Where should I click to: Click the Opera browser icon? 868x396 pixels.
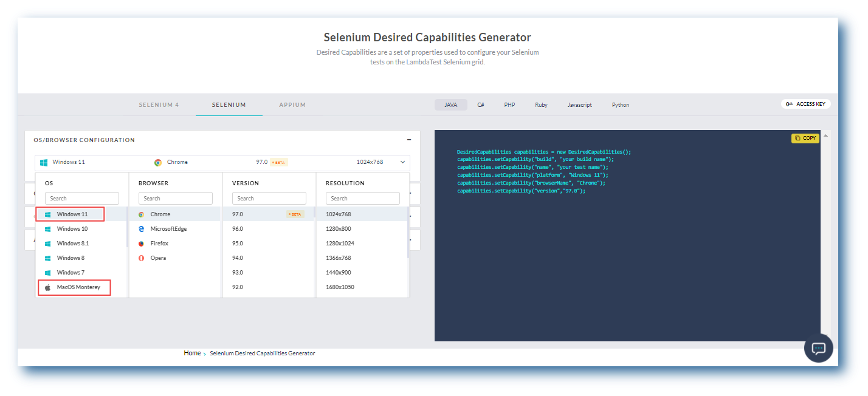[141, 258]
